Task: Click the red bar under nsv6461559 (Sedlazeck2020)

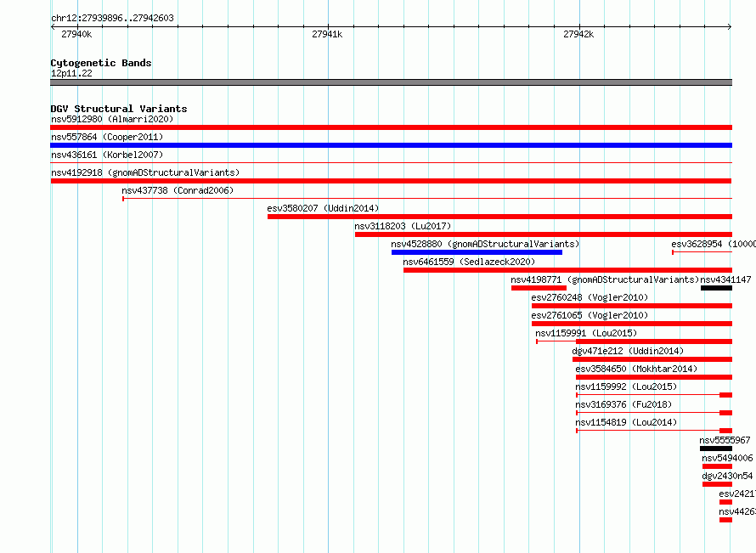Action: [x=568, y=270]
